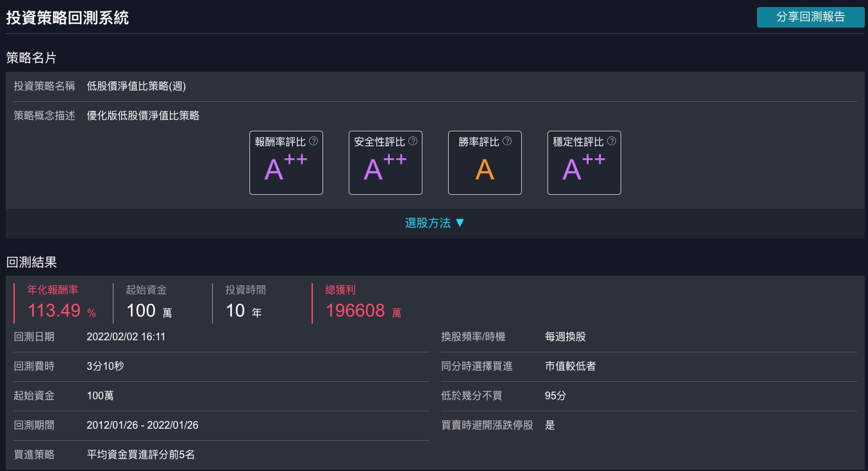Click the 投資時間 10 年 summary stat

(x=243, y=311)
